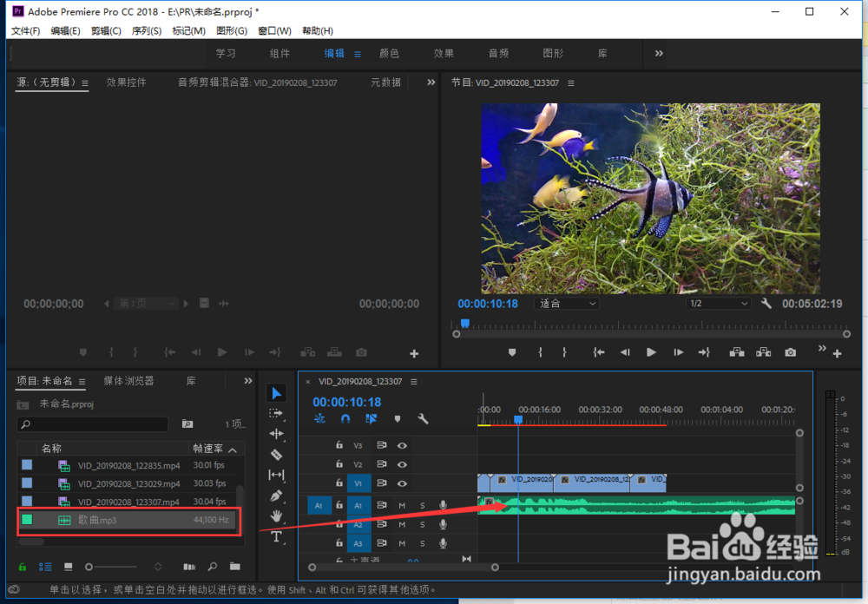Sort by 帧速率 column header
Viewport: 868px width, 604px height.
207,449
